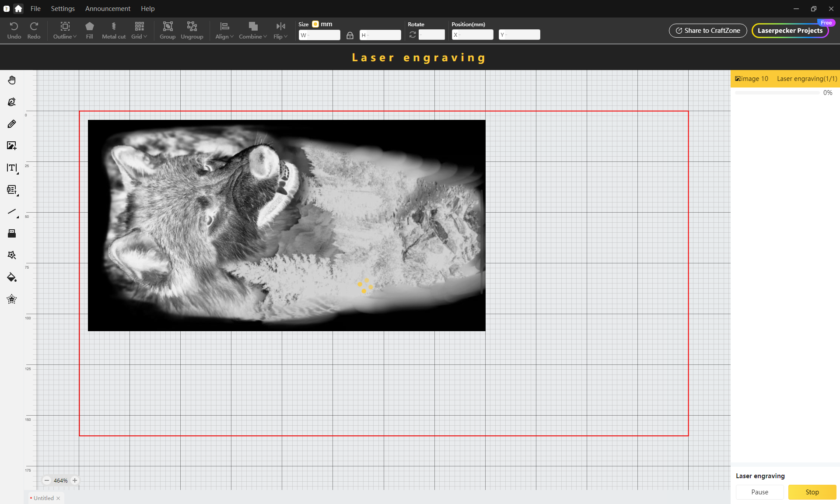Click the Group icon

pos(168,31)
